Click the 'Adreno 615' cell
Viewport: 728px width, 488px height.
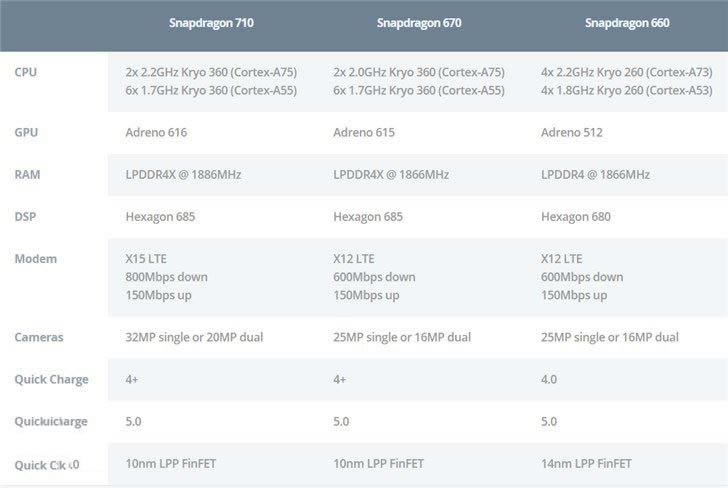point(364,132)
